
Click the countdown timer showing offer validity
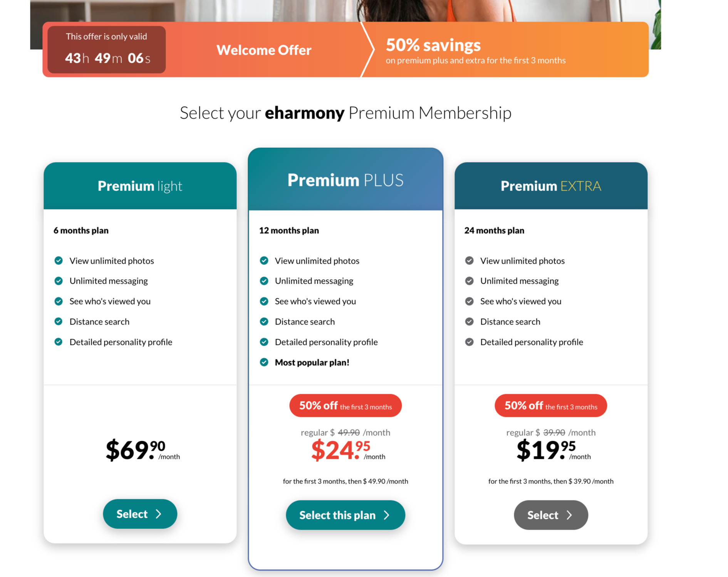tap(106, 50)
